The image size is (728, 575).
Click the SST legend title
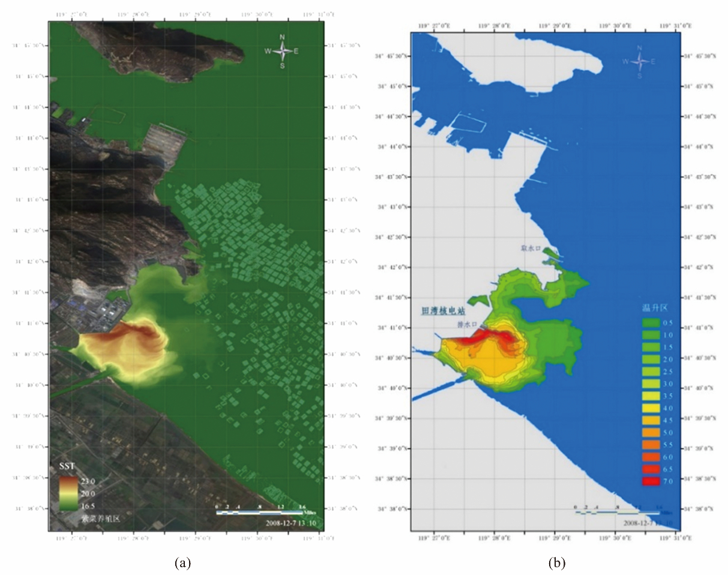click(67, 466)
